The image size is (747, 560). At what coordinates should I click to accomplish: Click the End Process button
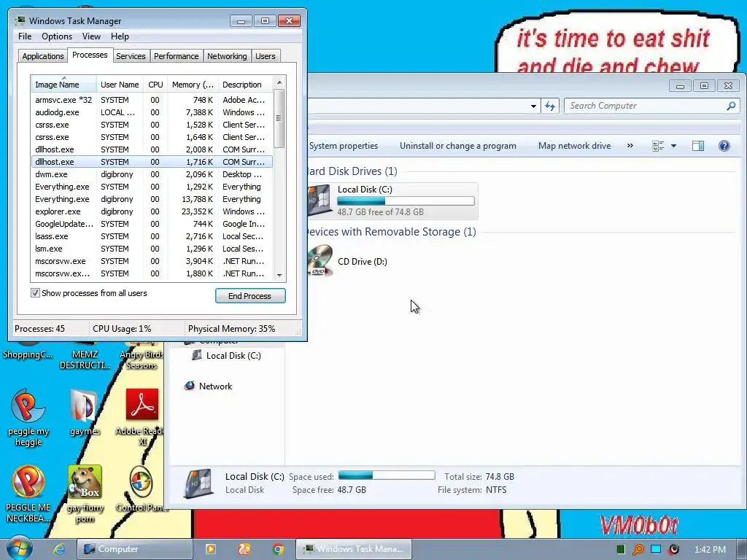pos(250,296)
